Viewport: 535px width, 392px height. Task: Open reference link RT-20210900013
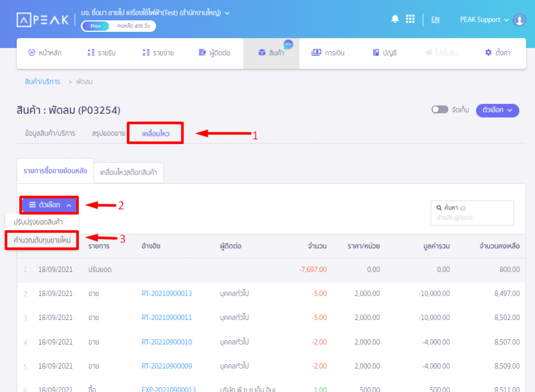pyautogui.click(x=167, y=294)
